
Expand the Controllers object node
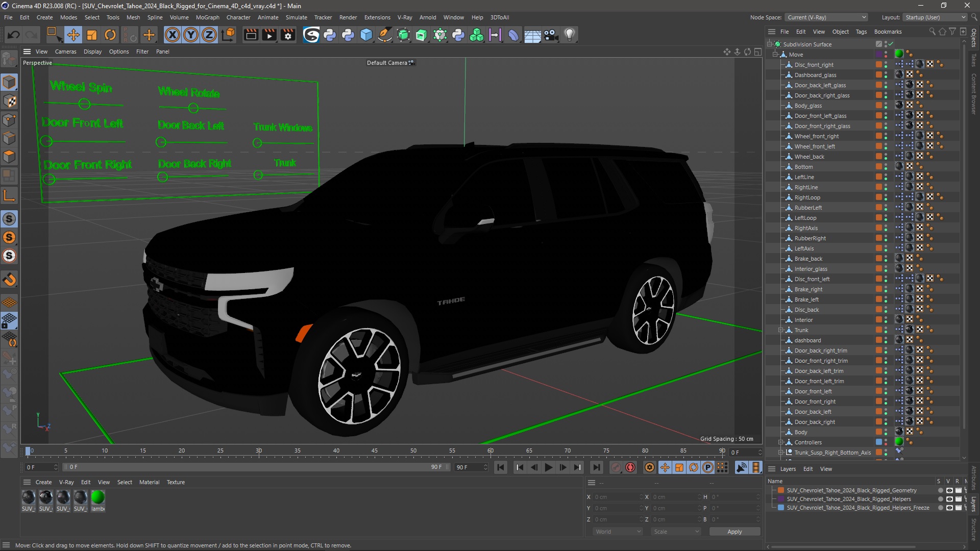pos(781,442)
